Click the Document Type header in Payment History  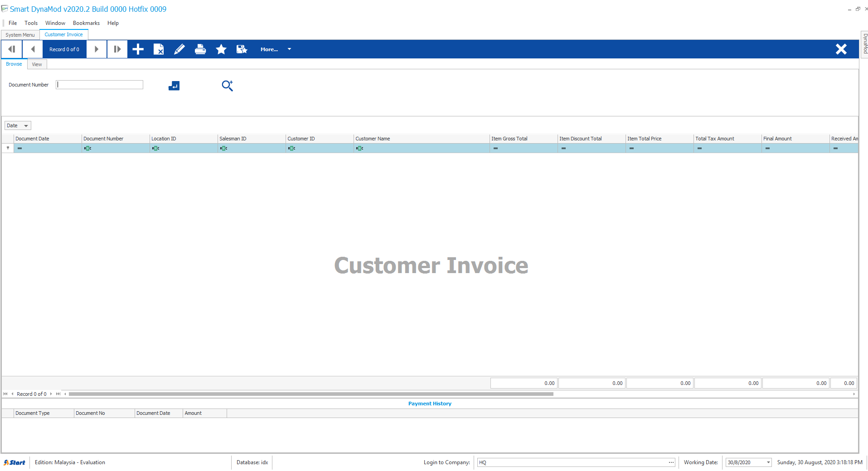click(x=44, y=413)
